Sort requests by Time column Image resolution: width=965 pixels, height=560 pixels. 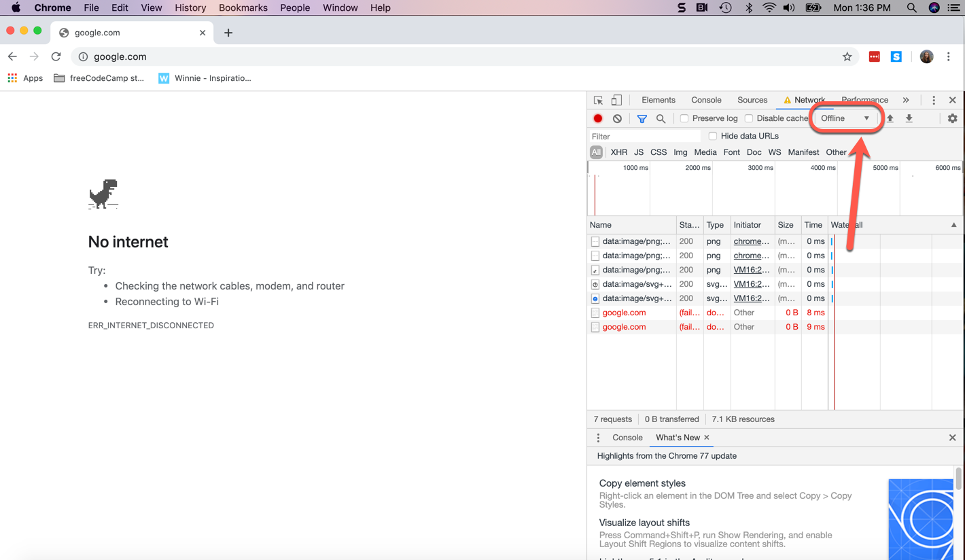pyautogui.click(x=813, y=225)
